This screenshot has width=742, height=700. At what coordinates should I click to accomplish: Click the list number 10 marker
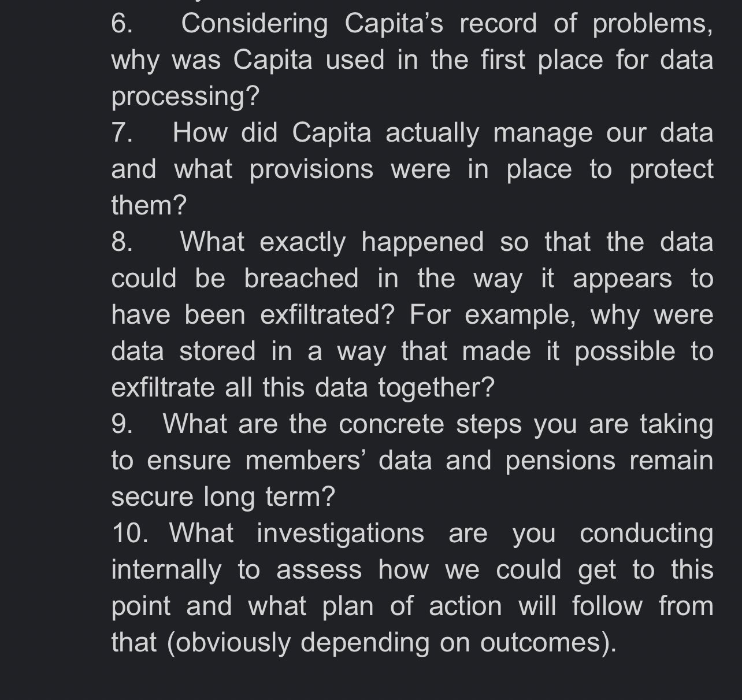(x=129, y=532)
